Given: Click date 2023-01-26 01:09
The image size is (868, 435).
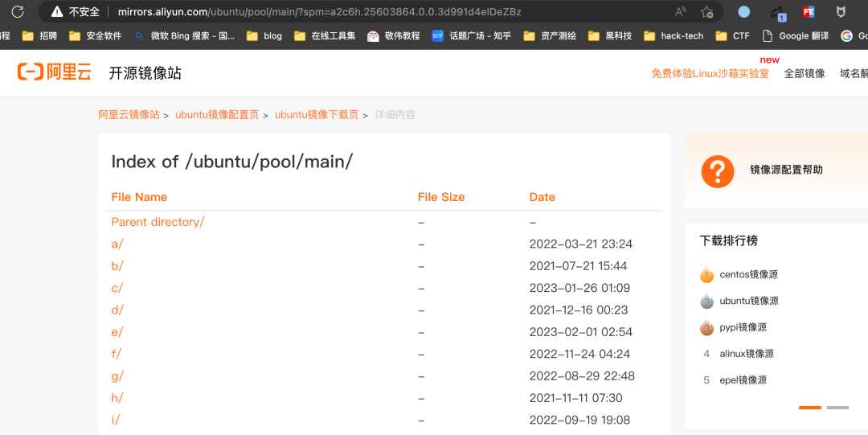Looking at the screenshot, I should point(579,288).
